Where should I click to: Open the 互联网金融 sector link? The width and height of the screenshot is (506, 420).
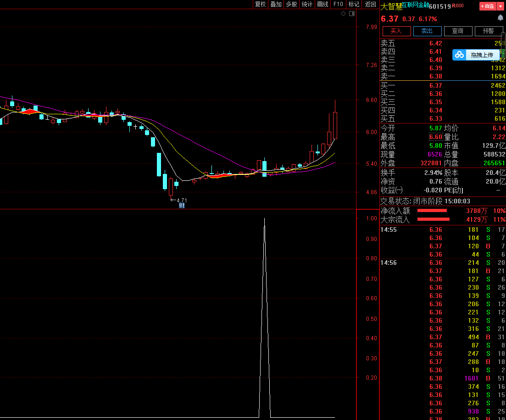415,5
